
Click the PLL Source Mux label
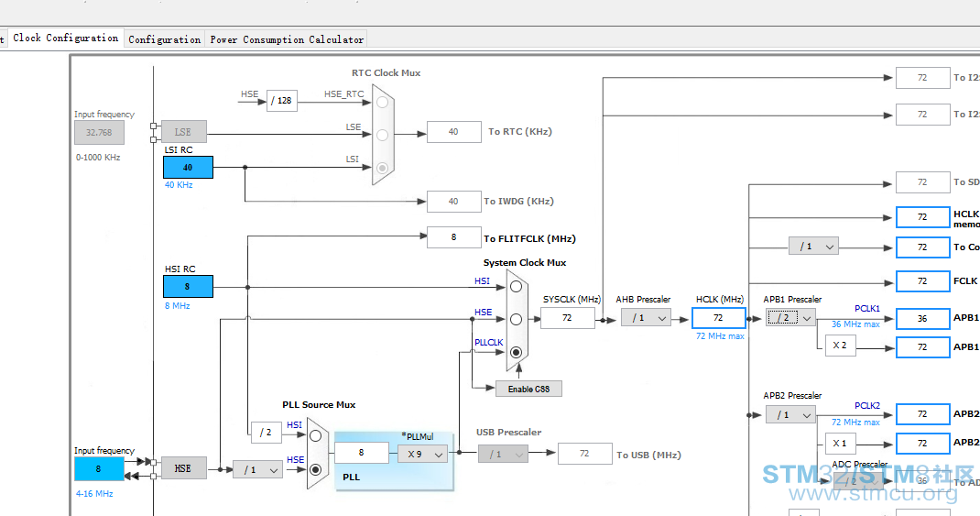tap(319, 405)
